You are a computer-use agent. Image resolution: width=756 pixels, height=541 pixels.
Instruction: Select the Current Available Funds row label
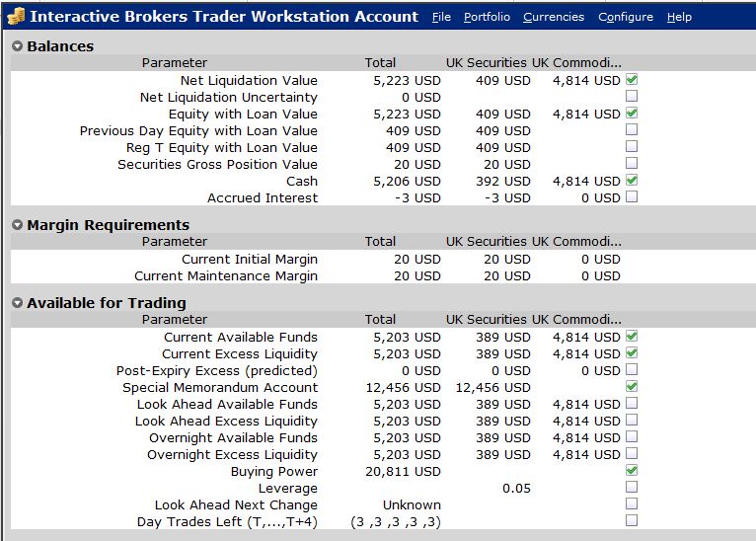(x=240, y=337)
